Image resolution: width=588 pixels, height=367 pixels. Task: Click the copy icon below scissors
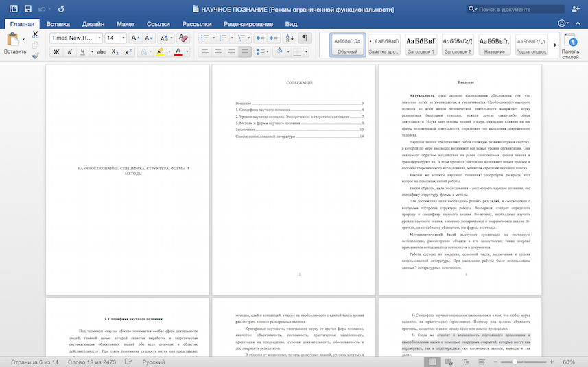[x=35, y=45]
